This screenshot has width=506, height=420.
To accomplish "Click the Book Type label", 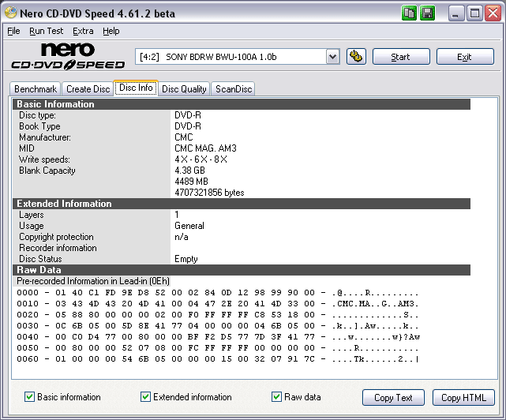I will coord(39,126).
